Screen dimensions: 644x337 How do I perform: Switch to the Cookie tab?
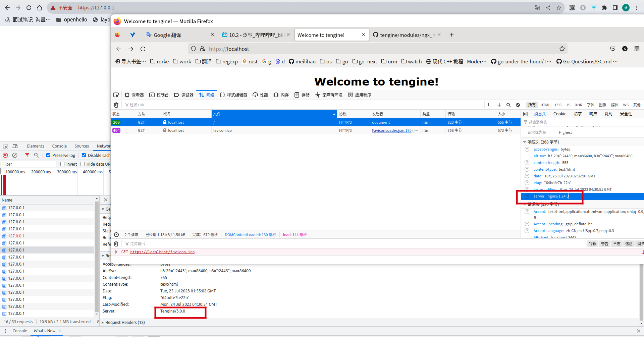(559, 114)
